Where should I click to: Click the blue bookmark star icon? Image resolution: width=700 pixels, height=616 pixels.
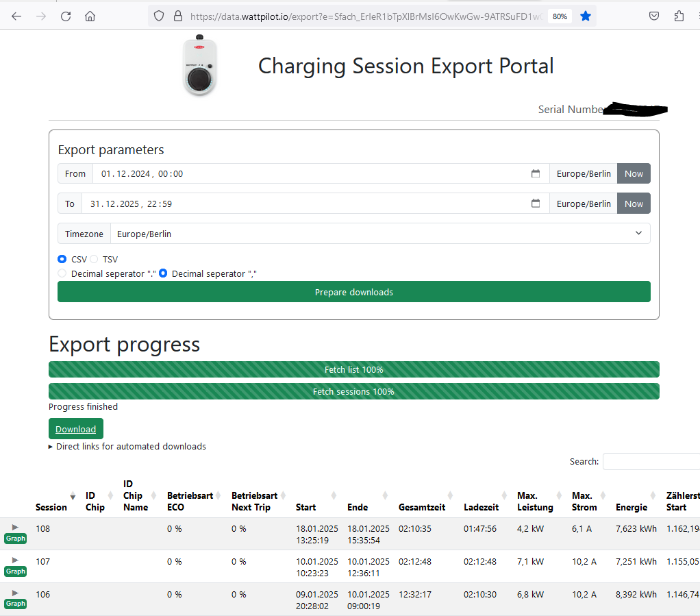[585, 16]
